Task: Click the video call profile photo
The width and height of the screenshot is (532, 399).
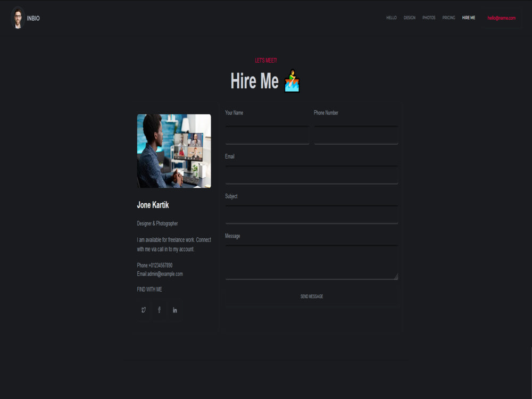Action: tap(174, 151)
